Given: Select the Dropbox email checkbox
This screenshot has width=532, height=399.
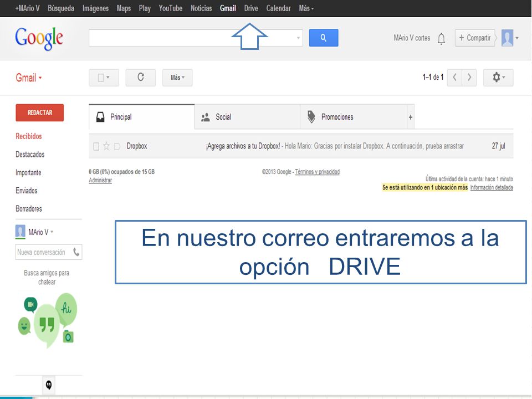Looking at the screenshot, I should point(96,146).
